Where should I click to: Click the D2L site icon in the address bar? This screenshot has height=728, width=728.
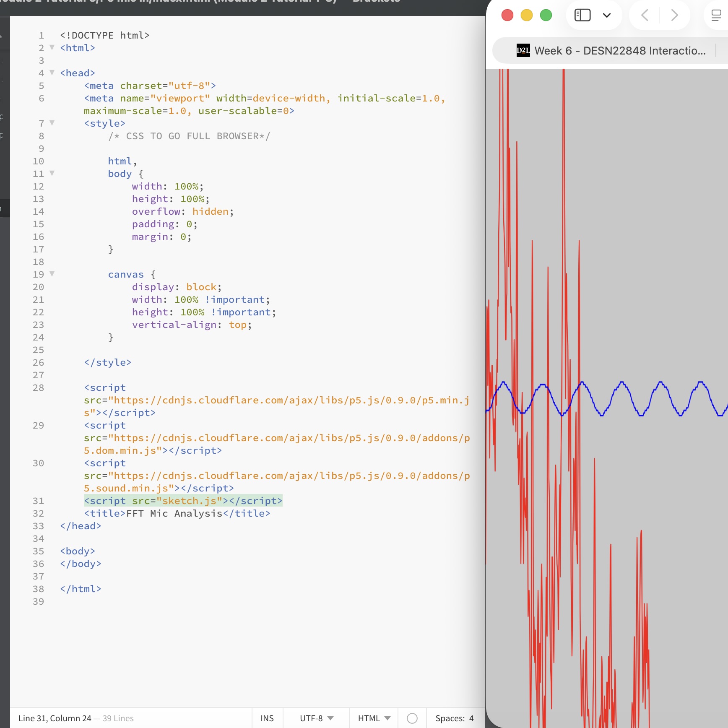click(523, 51)
